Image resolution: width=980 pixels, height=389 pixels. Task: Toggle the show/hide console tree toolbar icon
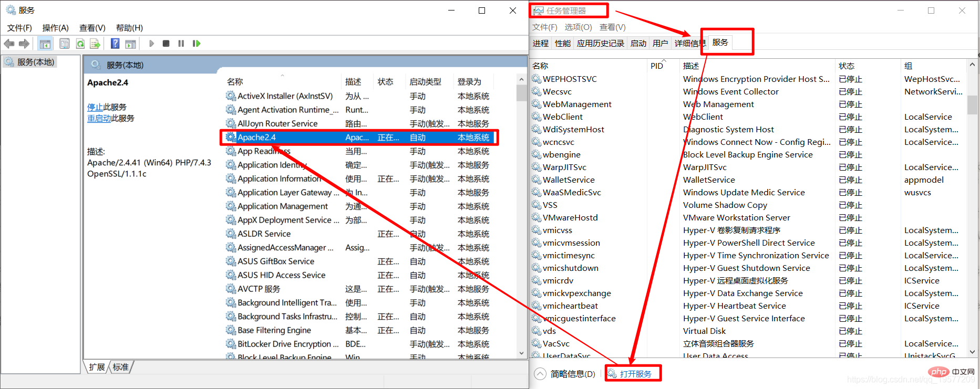tap(45, 44)
